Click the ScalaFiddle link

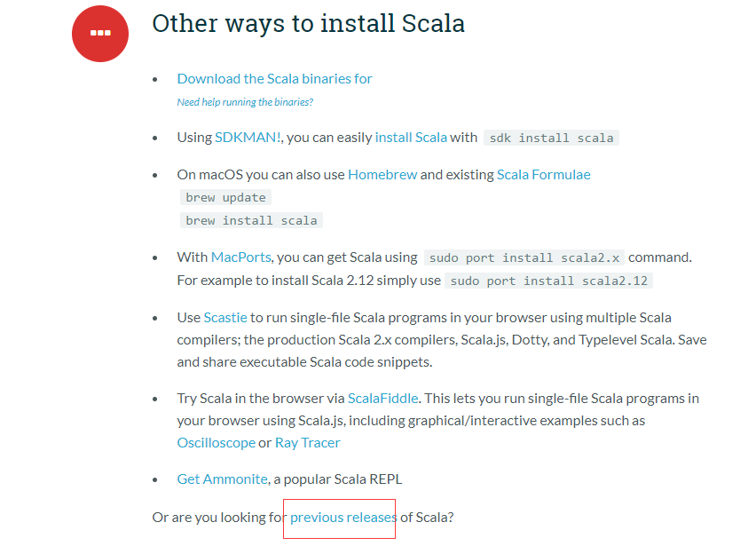[x=383, y=398]
